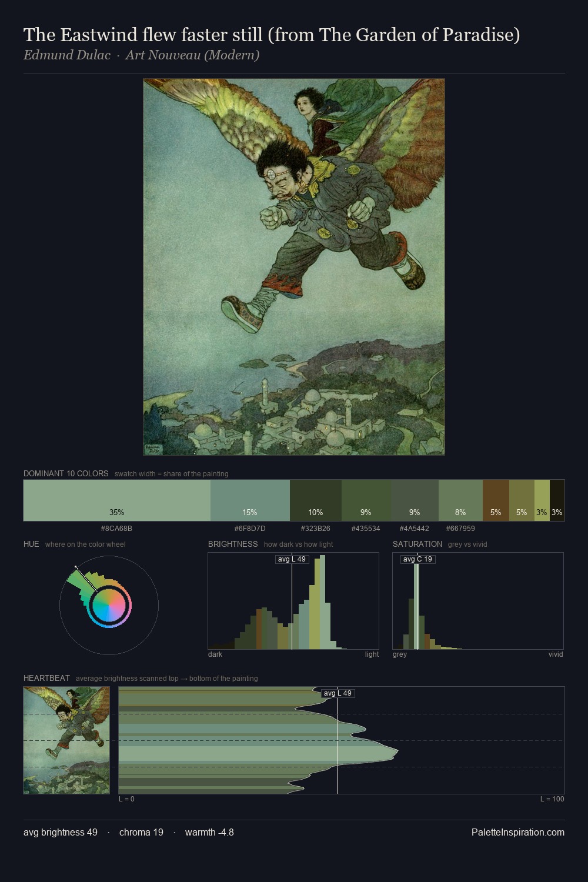Click the 'light' axis label

tap(372, 654)
